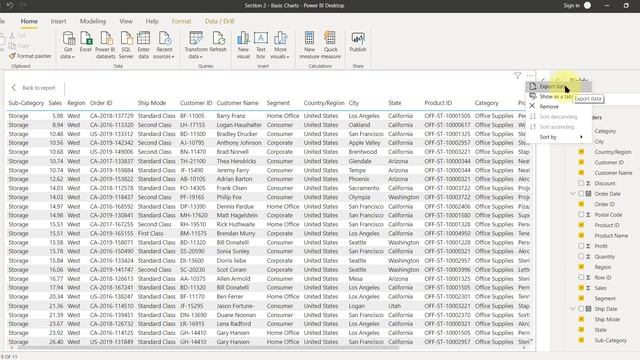The image size is (640, 360).
Task: Click the Undo arrow in title bar
Action: click(x=10, y=5)
